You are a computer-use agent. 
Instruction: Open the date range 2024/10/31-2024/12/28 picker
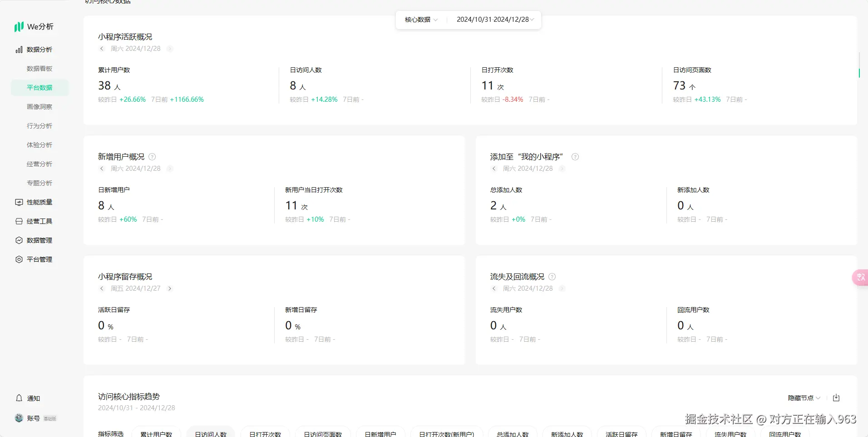coord(495,20)
